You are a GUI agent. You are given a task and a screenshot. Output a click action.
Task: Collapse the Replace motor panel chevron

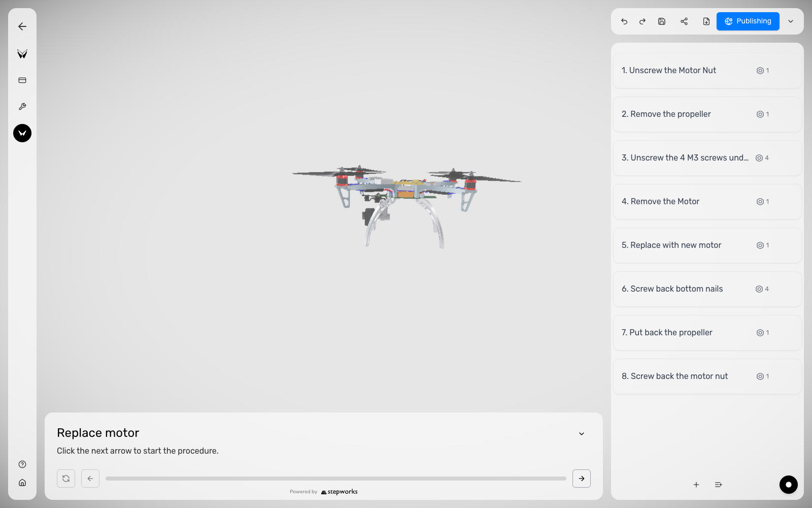582,434
